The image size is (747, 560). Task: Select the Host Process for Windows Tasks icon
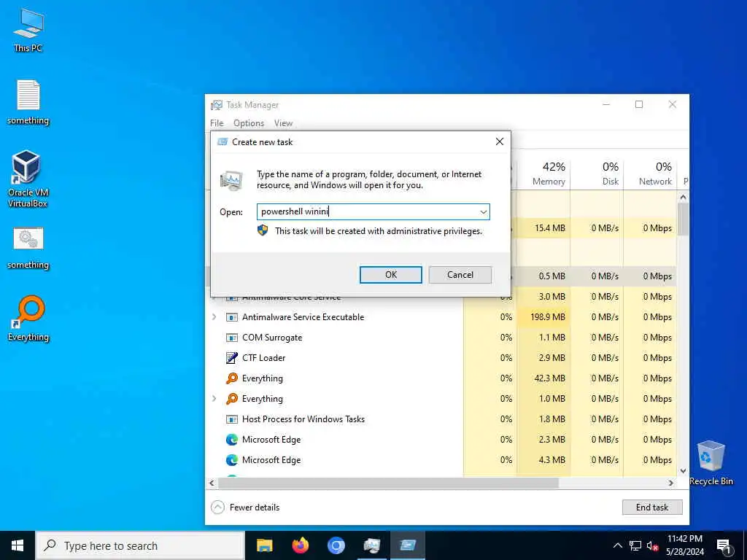(x=232, y=419)
